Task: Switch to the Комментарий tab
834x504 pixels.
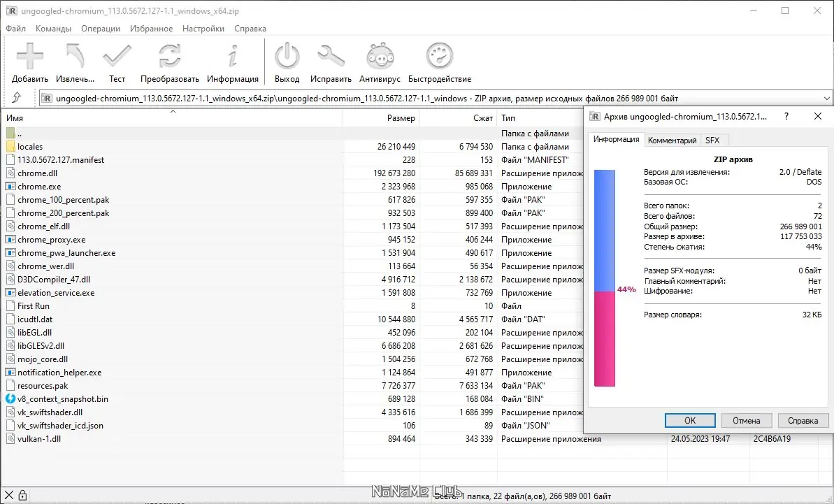Action: [x=672, y=140]
